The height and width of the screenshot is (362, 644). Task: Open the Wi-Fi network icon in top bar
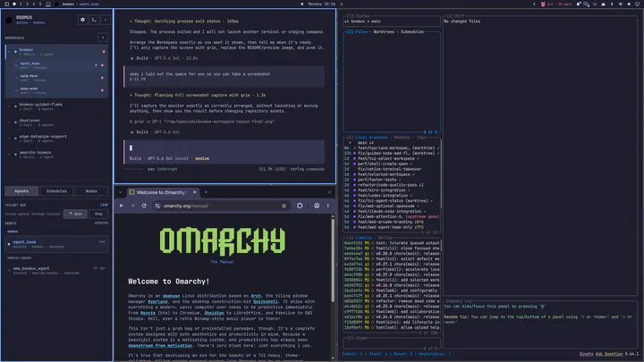click(620, 4)
